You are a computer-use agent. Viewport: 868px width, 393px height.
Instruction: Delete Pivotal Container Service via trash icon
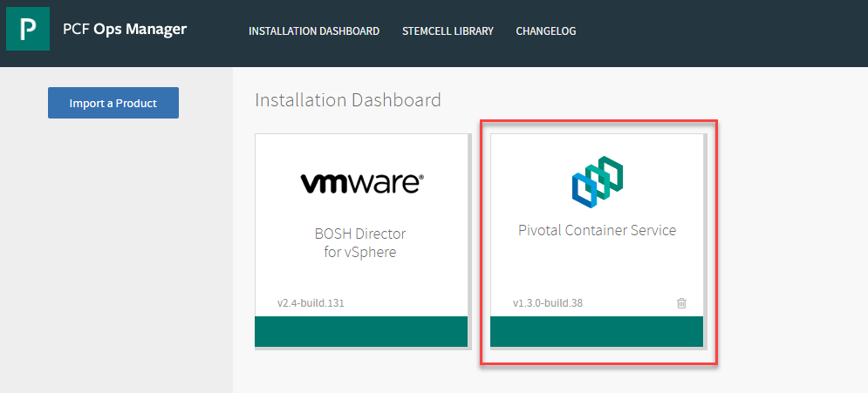pos(681,303)
